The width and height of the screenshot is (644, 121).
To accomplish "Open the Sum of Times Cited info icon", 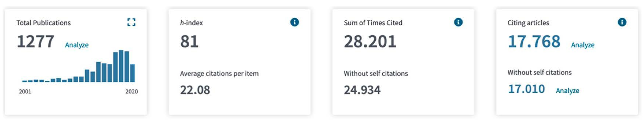I will 458,22.
